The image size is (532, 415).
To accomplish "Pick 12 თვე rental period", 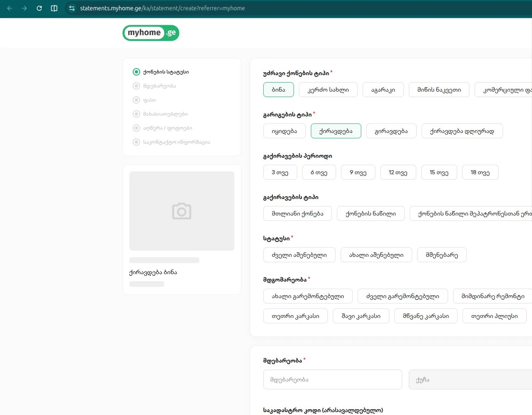I will click(398, 172).
